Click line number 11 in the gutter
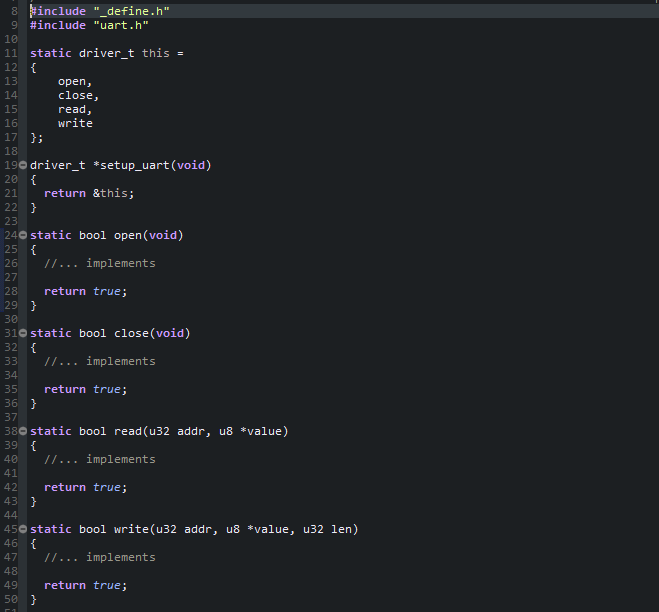Image resolution: width=659 pixels, height=612 pixels. tap(11, 53)
